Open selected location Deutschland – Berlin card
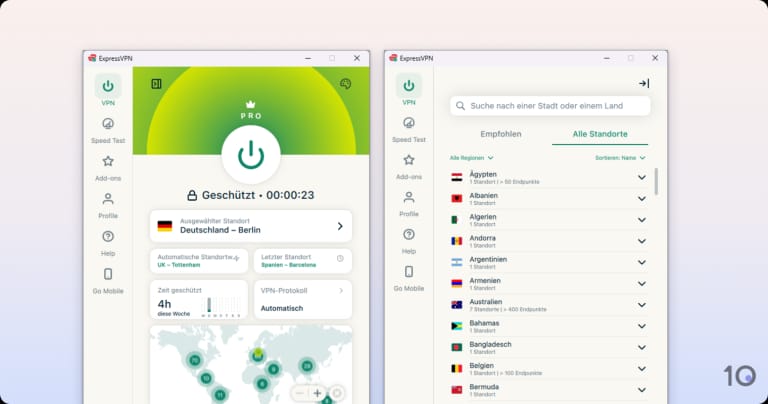The width and height of the screenshot is (768, 404). click(x=251, y=226)
